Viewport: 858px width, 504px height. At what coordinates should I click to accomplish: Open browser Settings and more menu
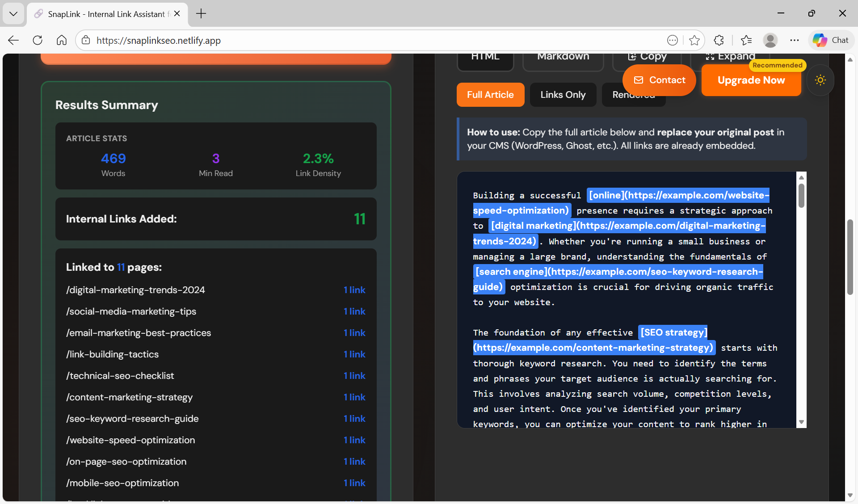click(x=794, y=40)
